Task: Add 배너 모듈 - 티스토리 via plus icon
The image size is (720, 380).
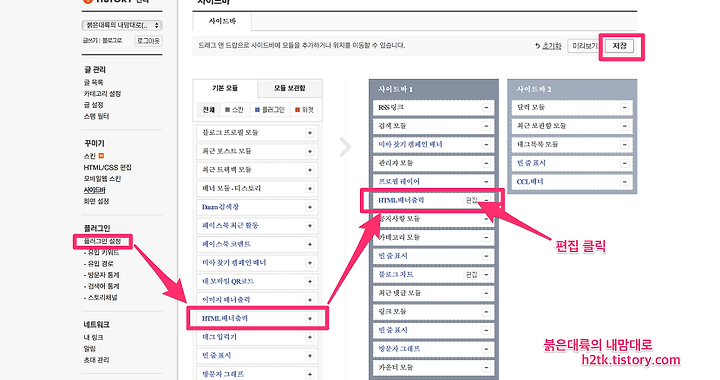Action: click(310, 189)
